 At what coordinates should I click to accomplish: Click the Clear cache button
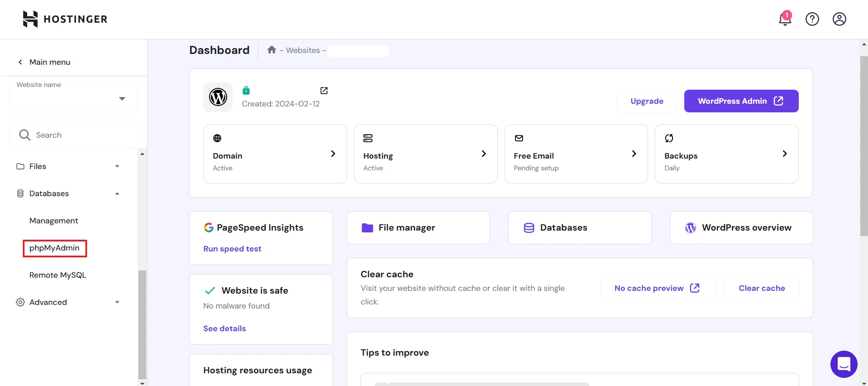pyautogui.click(x=762, y=288)
